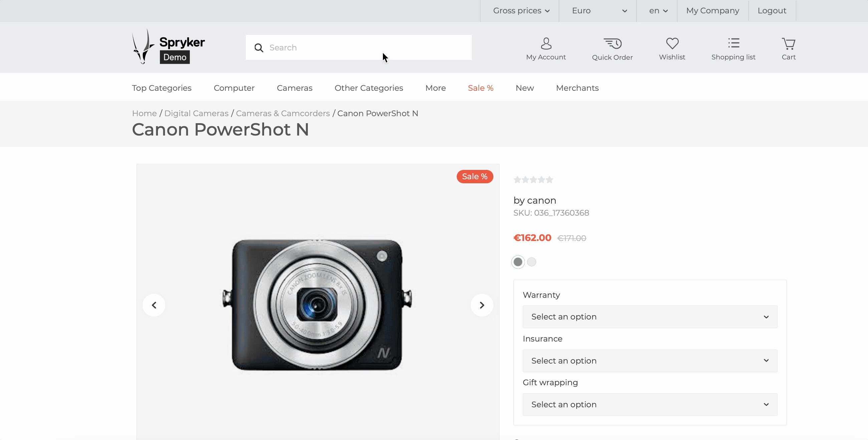868x440 pixels.
Task: Access Quick Order feature
Action: (612, 48)
